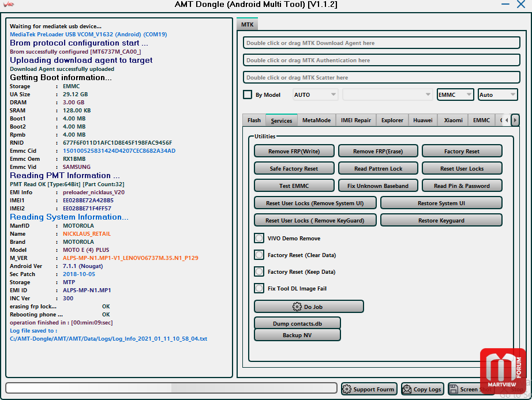The width and height of the screenshot is (532, 400).
Task: Click the Backup NV button
Action: 297,335
